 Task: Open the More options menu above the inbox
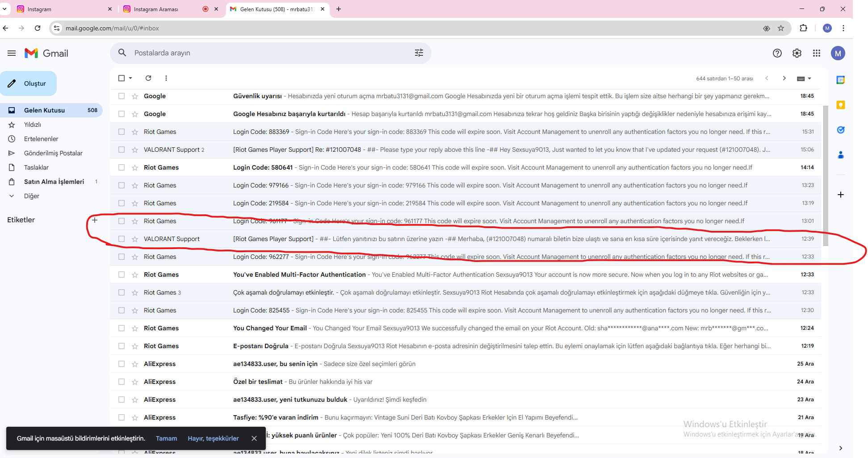click(166, 78)
